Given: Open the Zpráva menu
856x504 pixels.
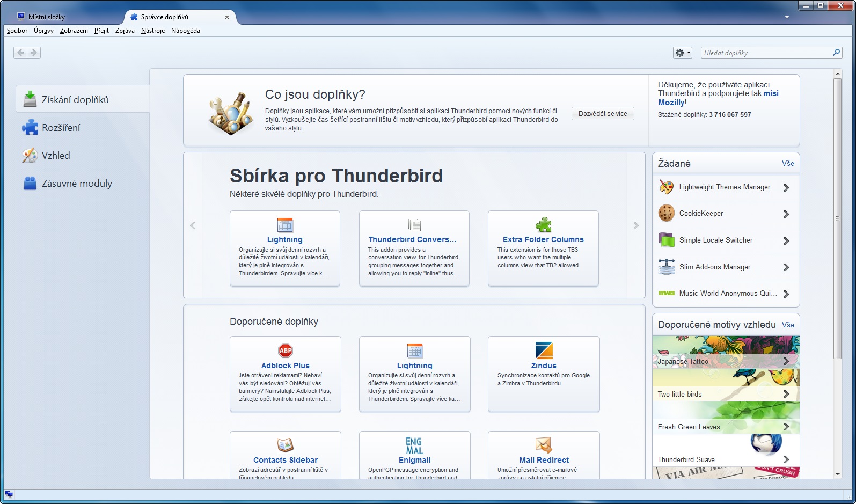Looking at the screenshot, I should (x=125, y=31).
